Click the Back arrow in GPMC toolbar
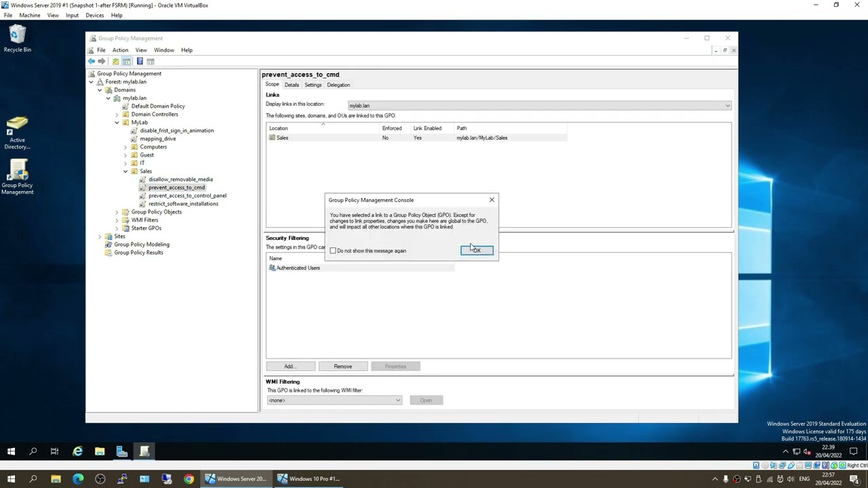868x488 pixels. [x=92, y=61]
